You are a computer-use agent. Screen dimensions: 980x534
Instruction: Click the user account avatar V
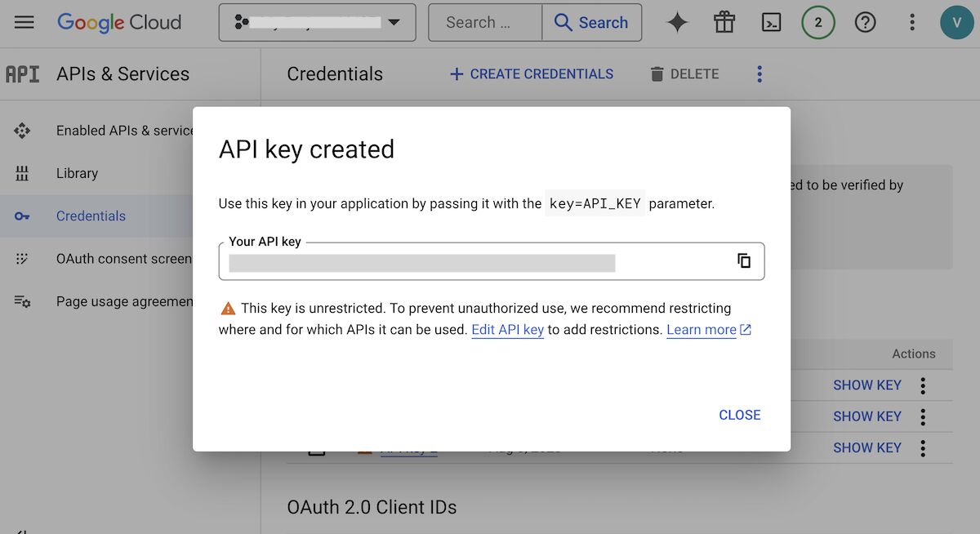(x=957, y=22)
